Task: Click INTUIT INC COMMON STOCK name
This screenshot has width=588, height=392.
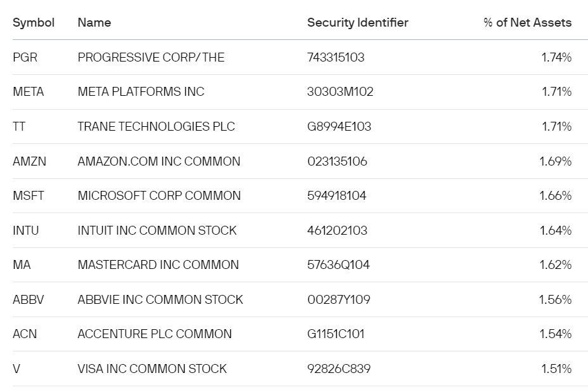Action: tap(157, 230)
